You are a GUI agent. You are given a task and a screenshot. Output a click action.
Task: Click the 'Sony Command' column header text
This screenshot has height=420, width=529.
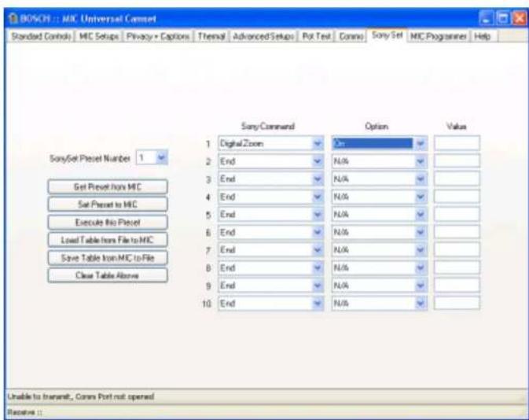268,127
